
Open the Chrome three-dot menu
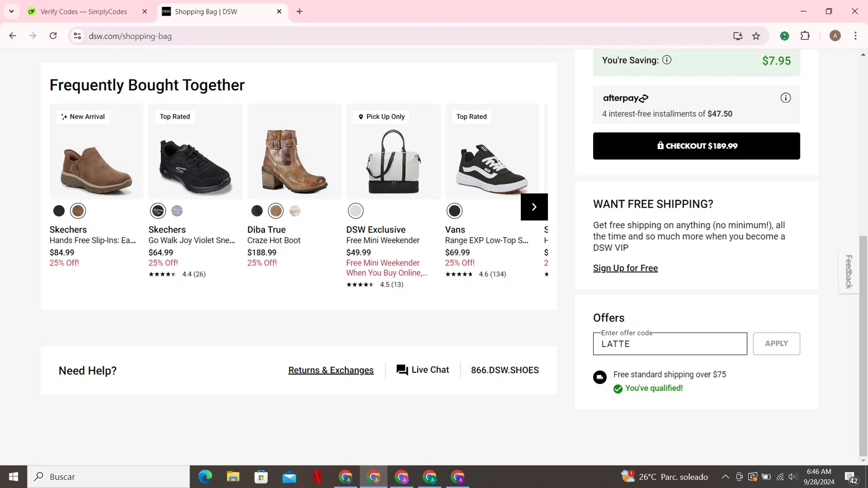tap(855, 36)
